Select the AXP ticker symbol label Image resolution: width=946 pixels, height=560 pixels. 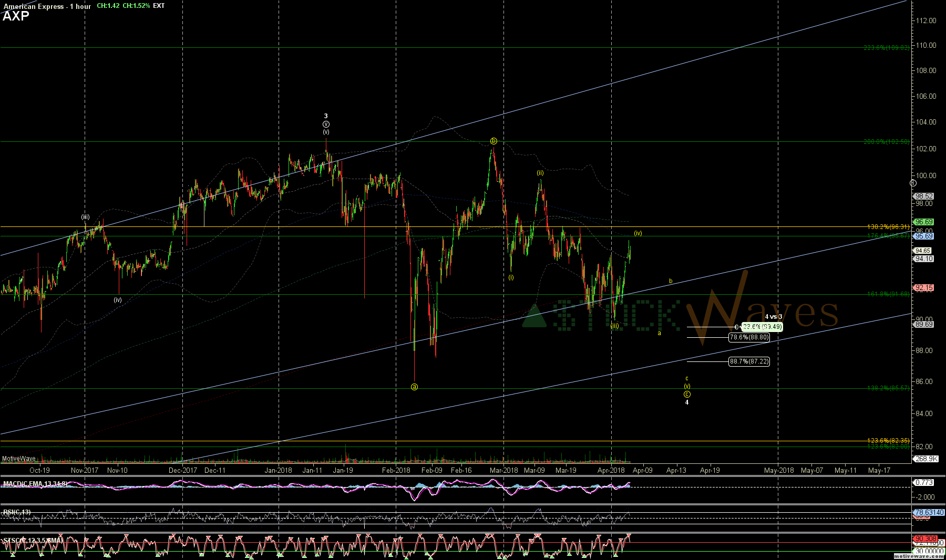click(16, 16)
